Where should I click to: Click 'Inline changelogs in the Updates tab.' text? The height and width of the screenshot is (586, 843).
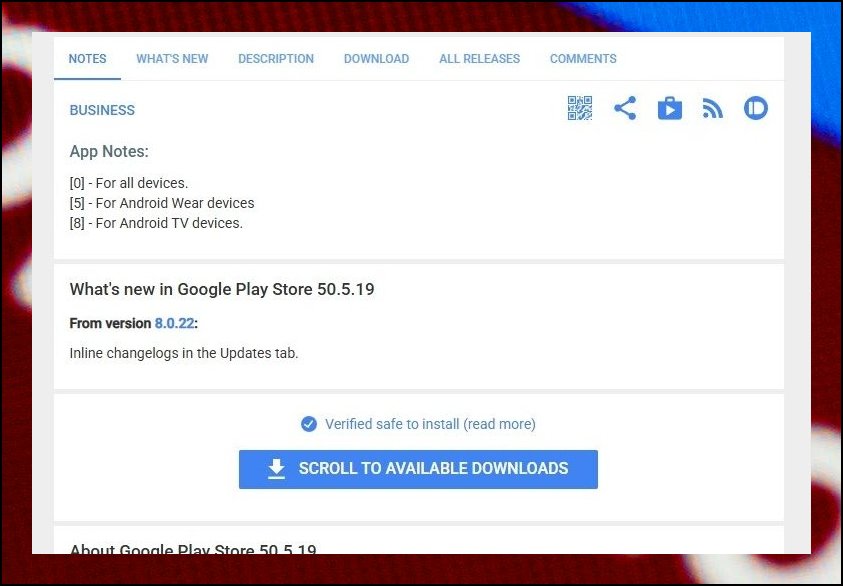click(x=184, y=353)
